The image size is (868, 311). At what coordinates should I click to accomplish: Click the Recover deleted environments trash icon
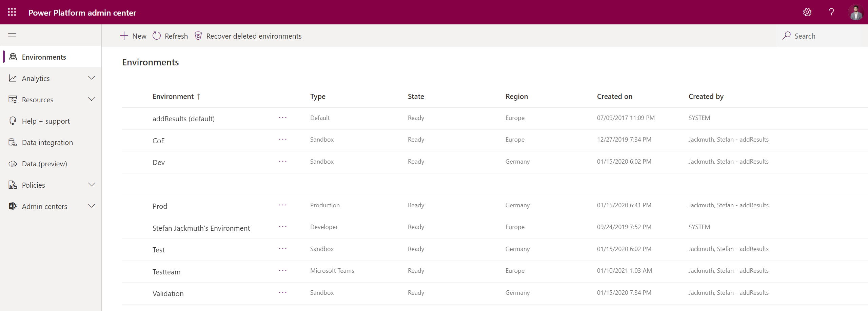tap(198, 36)
